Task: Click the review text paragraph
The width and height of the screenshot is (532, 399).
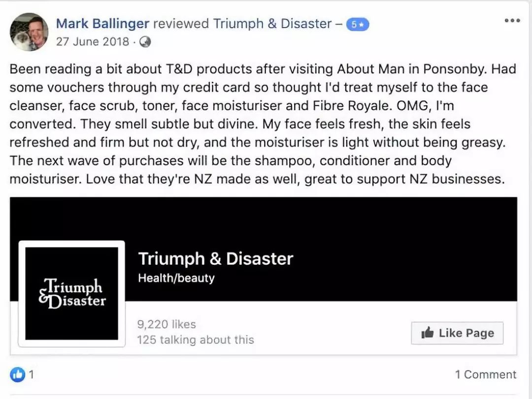Action: [x=261, y=123]
